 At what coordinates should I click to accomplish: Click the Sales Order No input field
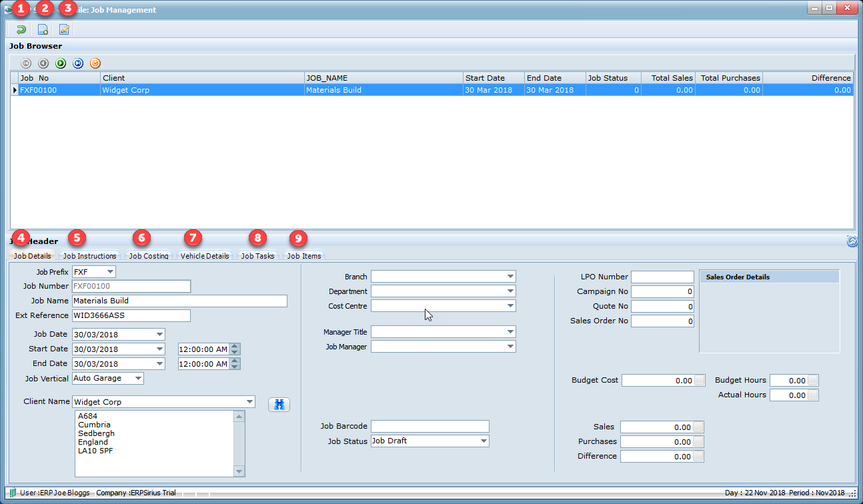[662, 321]
